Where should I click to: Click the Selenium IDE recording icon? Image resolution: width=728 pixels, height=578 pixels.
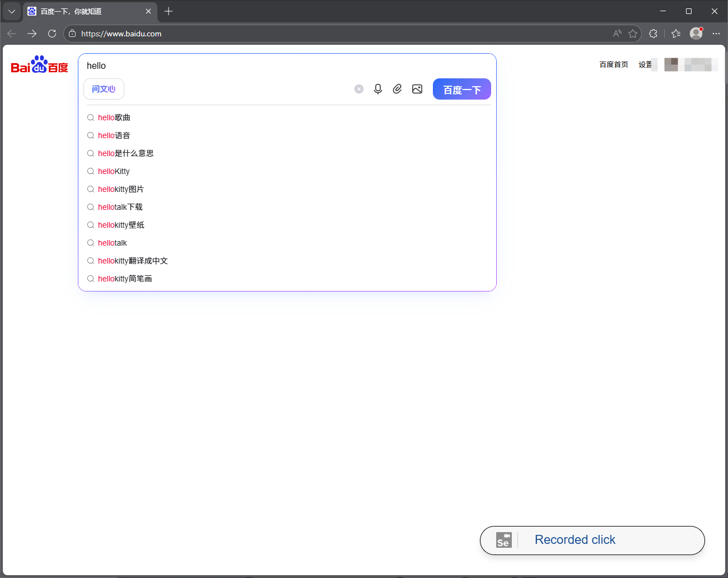point(504,540)
